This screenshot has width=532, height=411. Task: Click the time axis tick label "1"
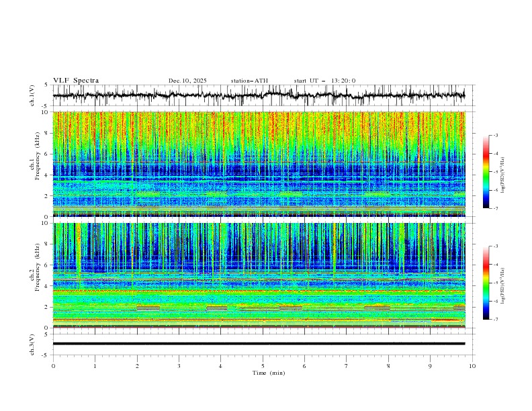pyautogui.click(x=95, y=366)
